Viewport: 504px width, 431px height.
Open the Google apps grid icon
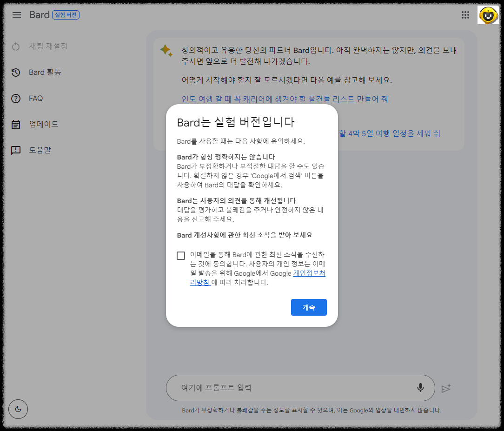465,14
